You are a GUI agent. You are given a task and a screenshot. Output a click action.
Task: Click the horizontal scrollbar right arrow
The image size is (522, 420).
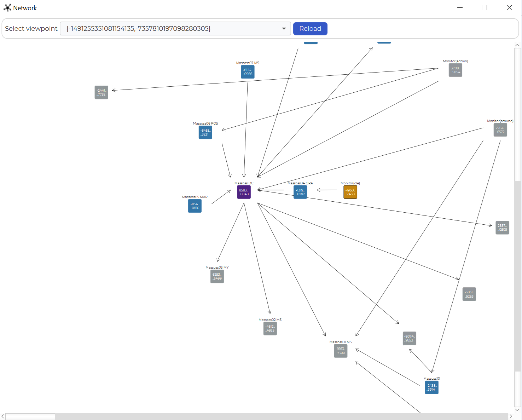(x=511, y=416)
